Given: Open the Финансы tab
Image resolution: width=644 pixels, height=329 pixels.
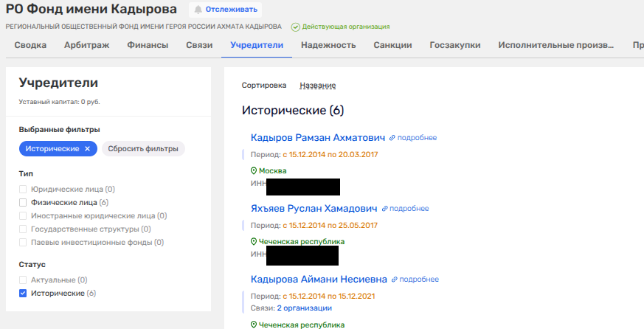Looking at the screenshot, I should [147, 45].
